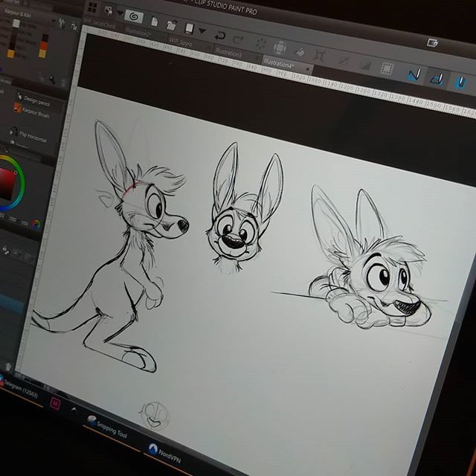Open Telegram from the taskbar

click(x=19, y=388)
